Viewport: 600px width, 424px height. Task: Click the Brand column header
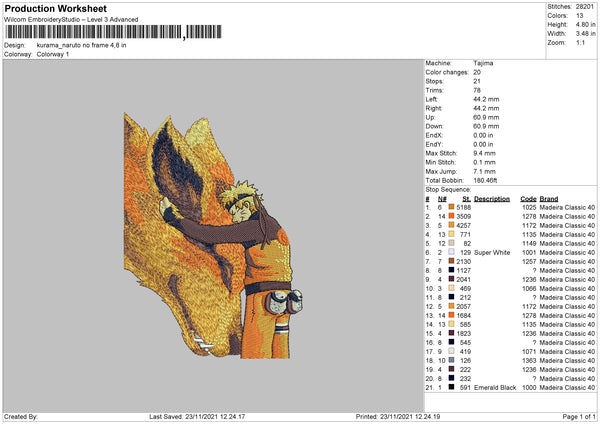pyautogui.click(x=549, y=199)
